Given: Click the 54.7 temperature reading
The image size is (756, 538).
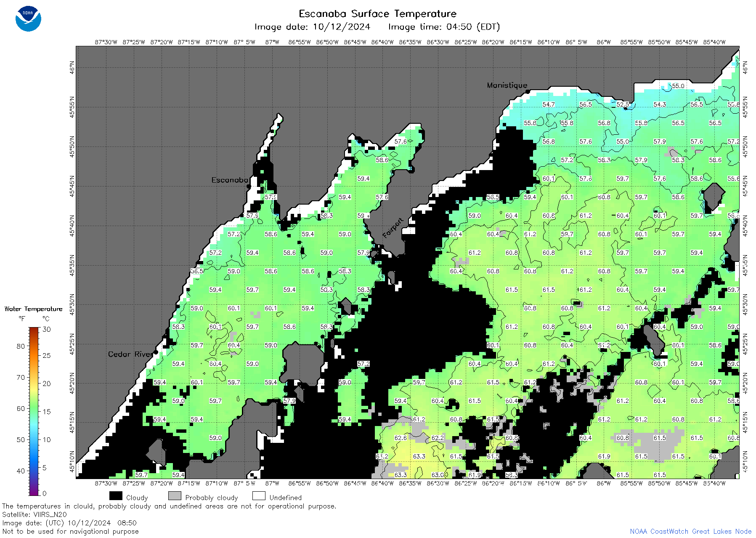Looking at the screenshot, I should pyautogui.click(x=549, y=104).
